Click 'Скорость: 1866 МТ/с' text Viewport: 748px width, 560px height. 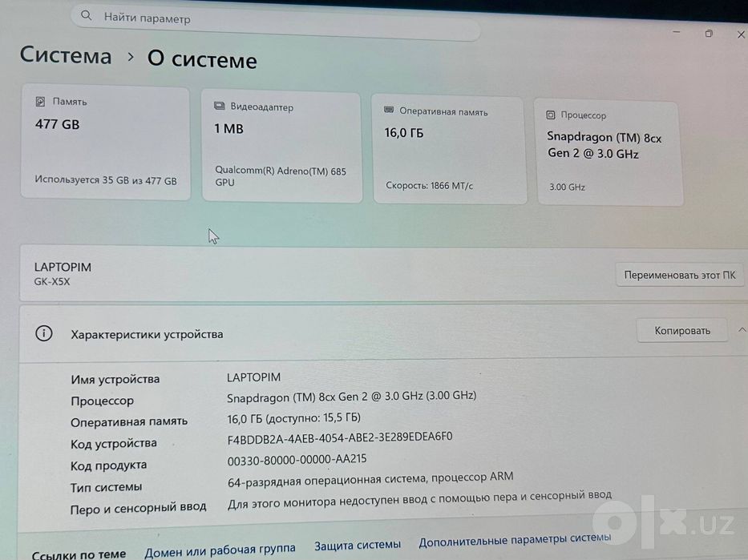(430, 185)
